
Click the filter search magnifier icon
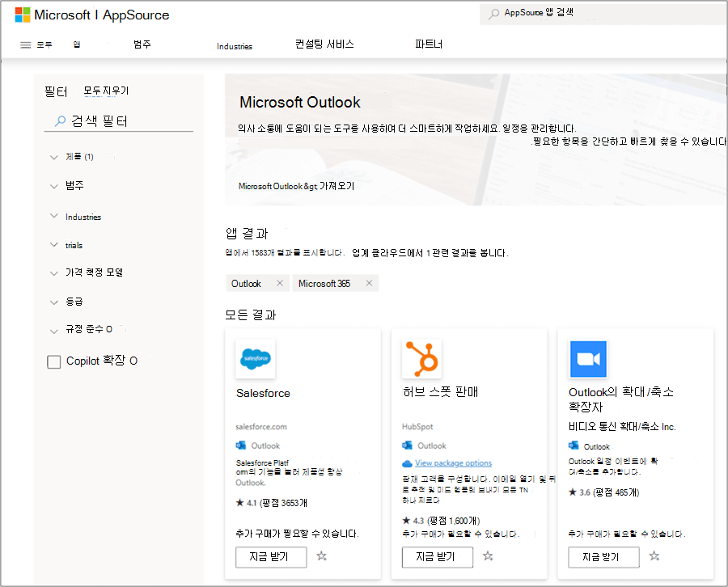pyautogui.click(x=60, y=121)
